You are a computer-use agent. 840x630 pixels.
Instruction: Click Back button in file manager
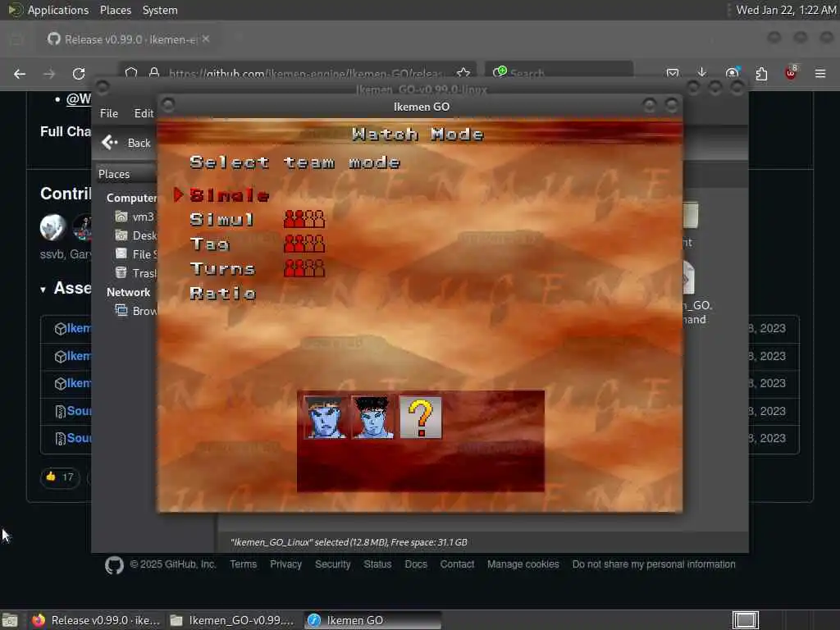pos(126,143)
